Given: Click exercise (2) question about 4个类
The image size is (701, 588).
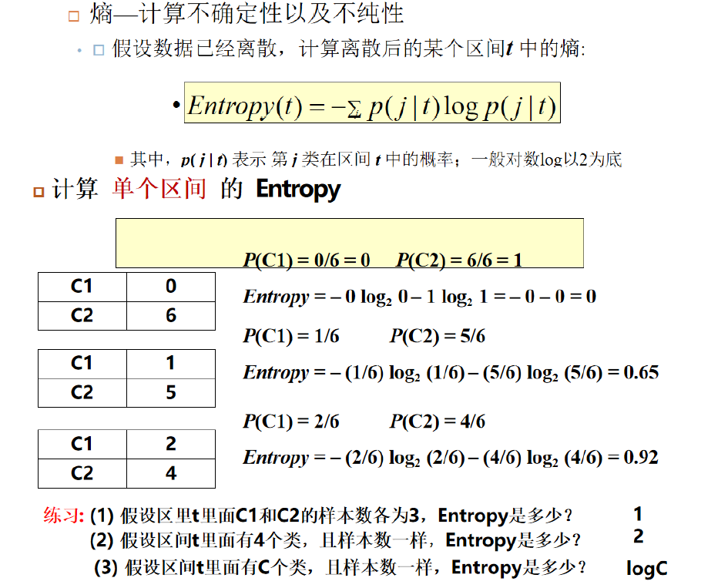Looking at the screenshot, I should pos(335,540).
